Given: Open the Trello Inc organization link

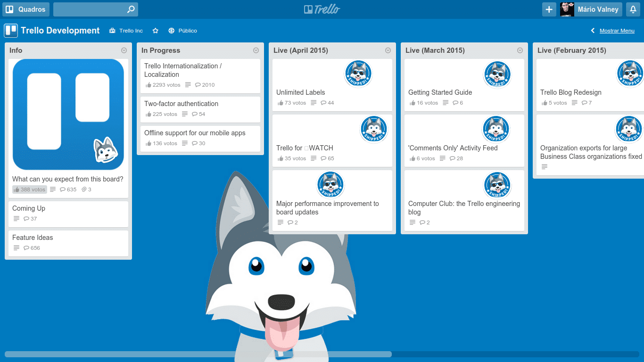Looking at the screenshot, I should tap(126, 31).
